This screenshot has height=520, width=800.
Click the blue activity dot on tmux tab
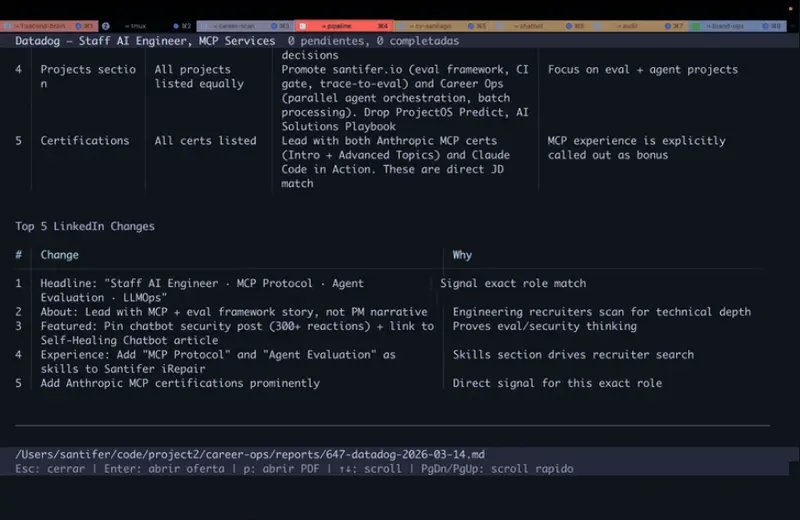pos(176,26)
